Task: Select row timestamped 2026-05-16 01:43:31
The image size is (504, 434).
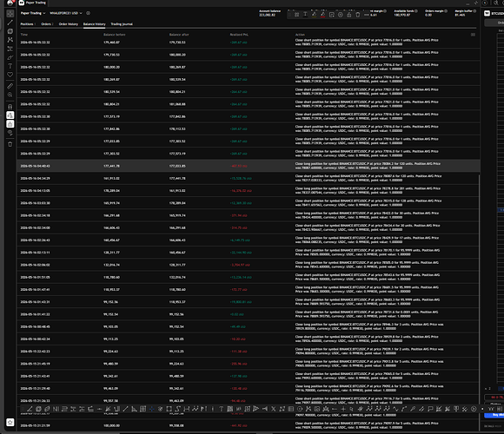Action: point(249,302)
